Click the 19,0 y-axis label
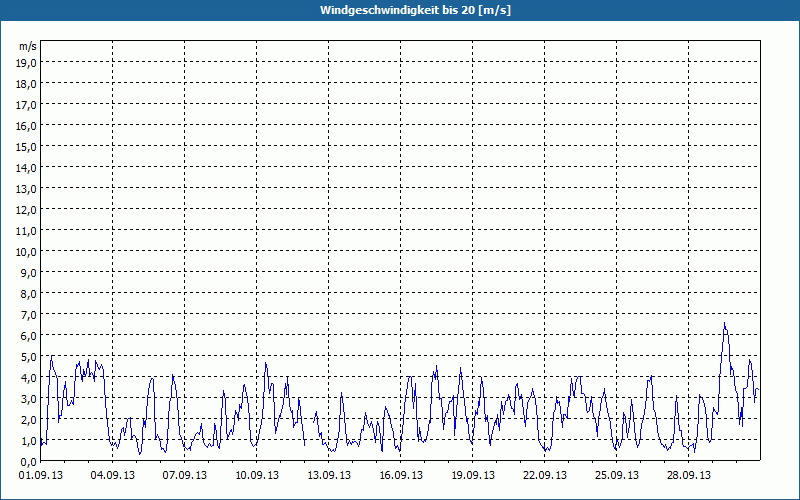 (x=27, y=62)
